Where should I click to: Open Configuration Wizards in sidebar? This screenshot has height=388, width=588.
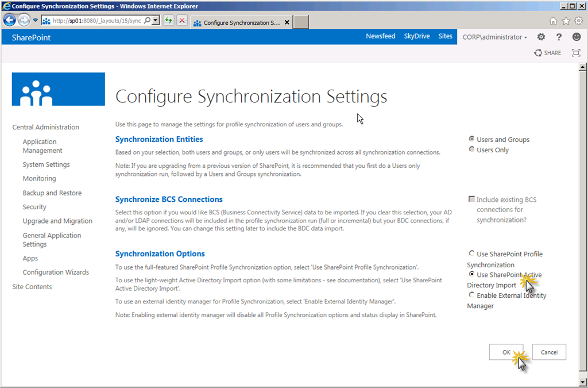point(56,272)
